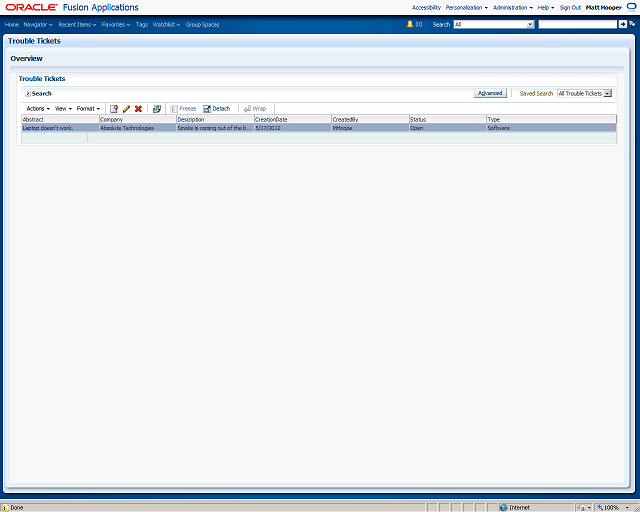Click the Export to spreadsheet icon
This screenshot has height=512, width=640.
(157, 109)
